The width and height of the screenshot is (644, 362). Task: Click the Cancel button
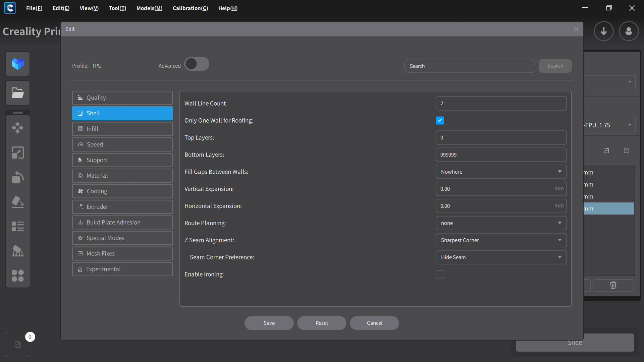coord(374,323)
